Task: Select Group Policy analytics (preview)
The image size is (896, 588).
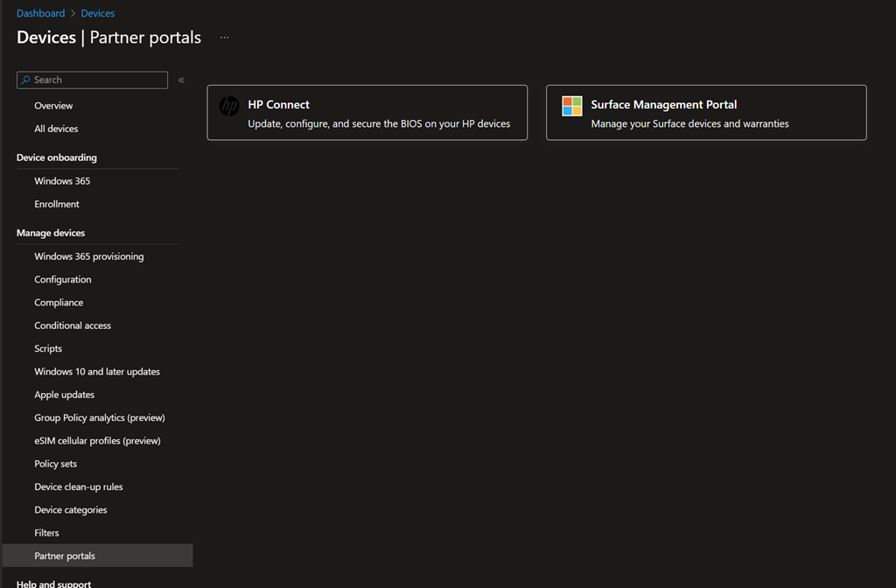Action: pyautogui.click(x=100, y=418)
